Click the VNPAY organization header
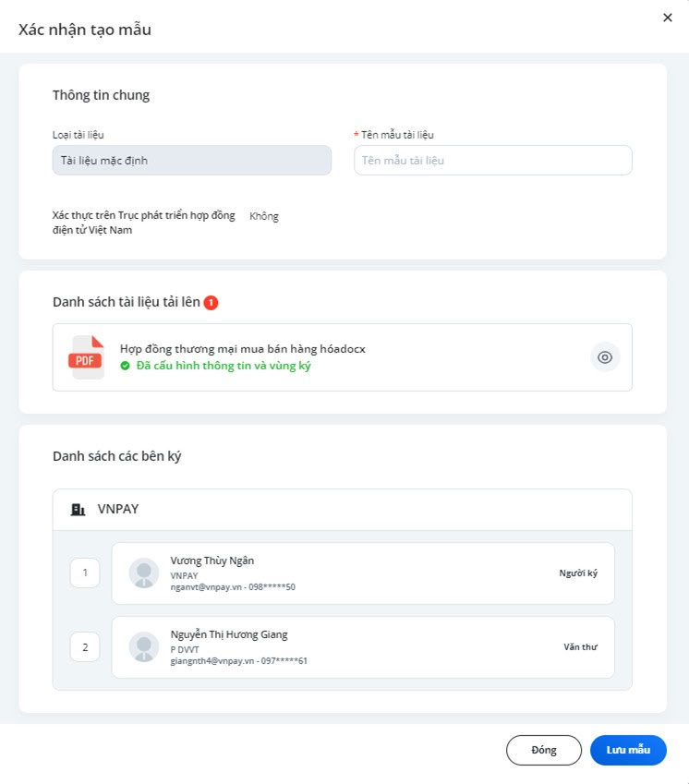Image resolution: width=689 pixels, height=784 pixels. point(343,510)
